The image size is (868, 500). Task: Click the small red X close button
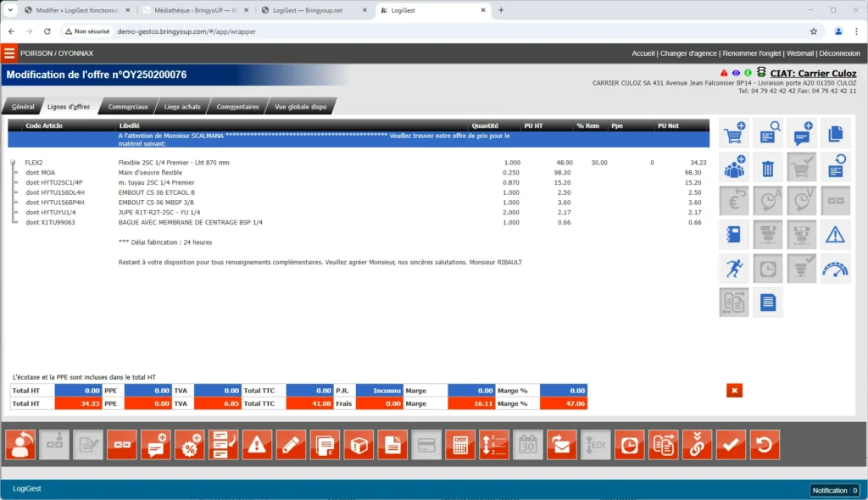tap(734, 390)
